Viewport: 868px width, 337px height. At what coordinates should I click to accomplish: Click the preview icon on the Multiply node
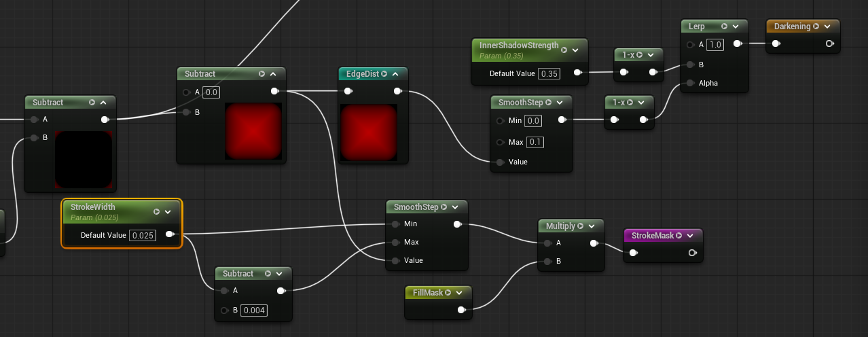click(x=581, y=226)
